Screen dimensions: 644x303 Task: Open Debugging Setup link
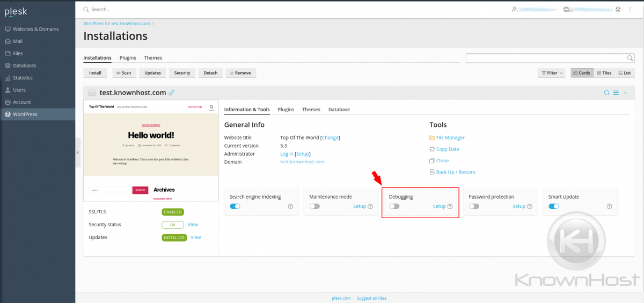pos(439,206)
